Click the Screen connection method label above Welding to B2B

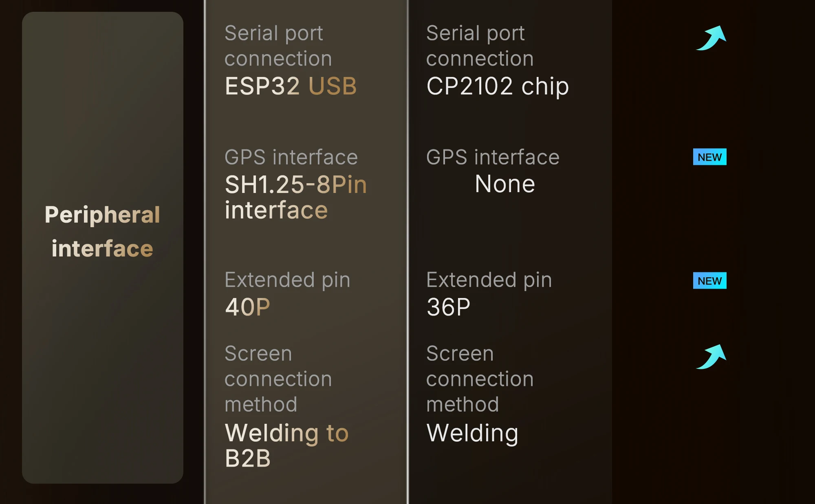[278, 379]
